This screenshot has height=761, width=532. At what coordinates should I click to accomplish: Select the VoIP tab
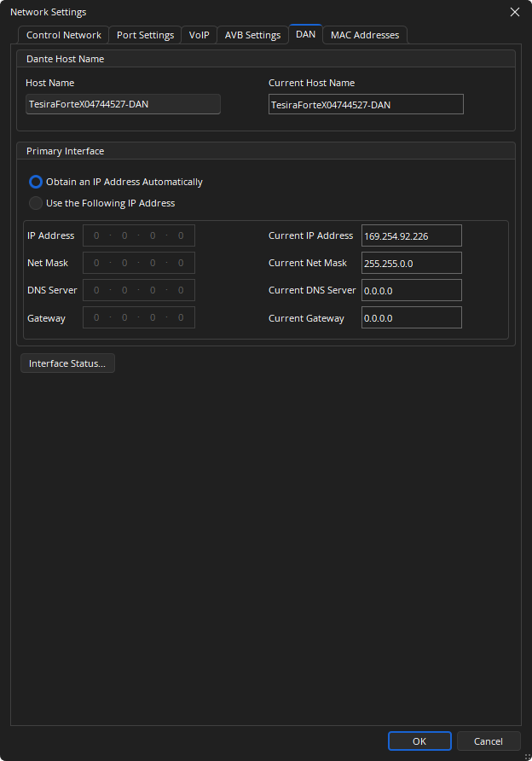pos(199,35)
